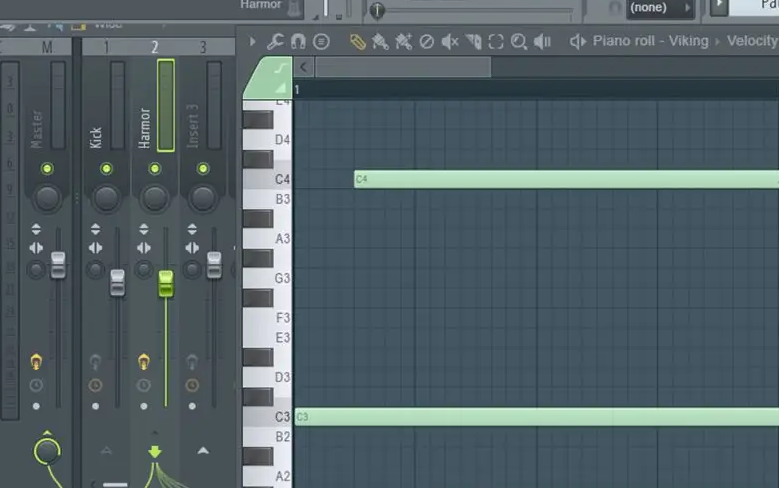Toggle effects slots on Master track

coord(36,361)
